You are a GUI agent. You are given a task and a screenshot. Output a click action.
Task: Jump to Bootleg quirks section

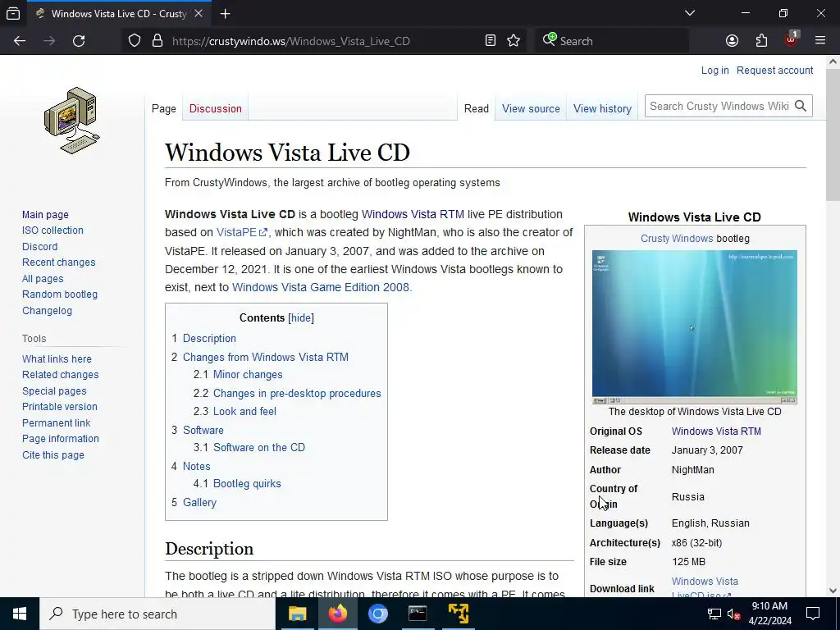tap(247, 484)
